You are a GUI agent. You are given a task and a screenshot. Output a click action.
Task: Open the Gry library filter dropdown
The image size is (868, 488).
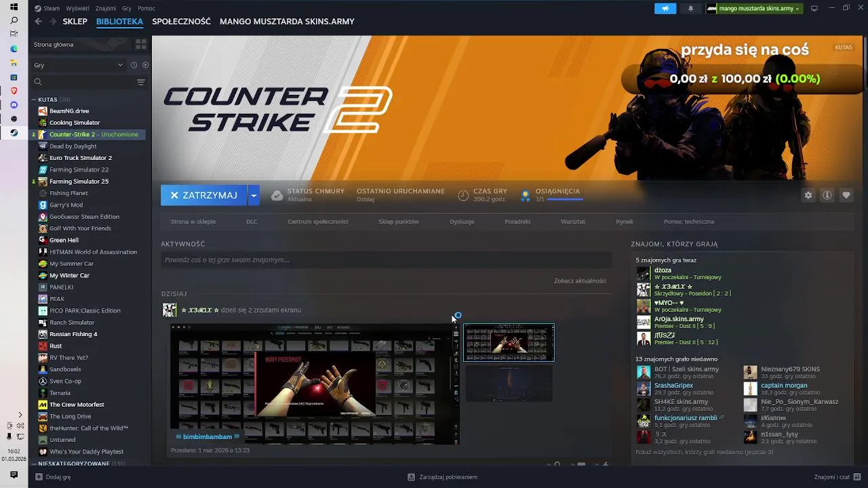(x=79, y=65)
